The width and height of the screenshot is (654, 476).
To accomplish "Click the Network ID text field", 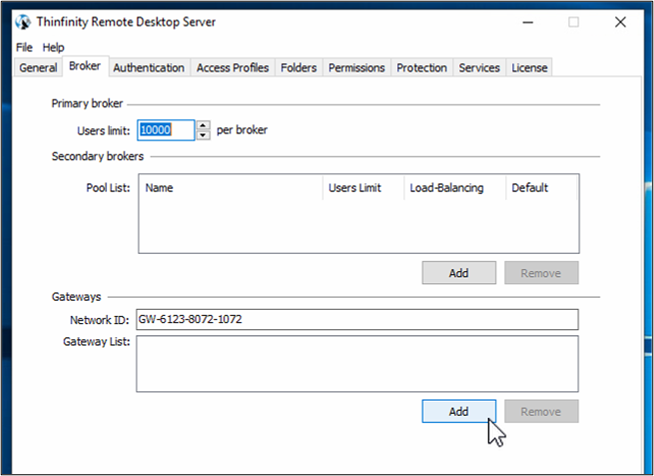I will click(357, 319).
